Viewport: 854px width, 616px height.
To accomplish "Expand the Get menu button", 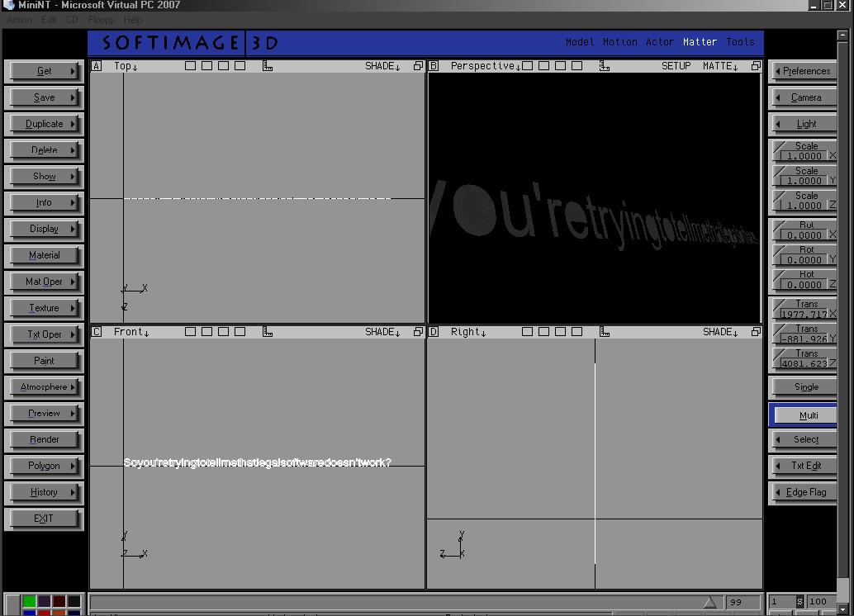I will tap(44, 71).
